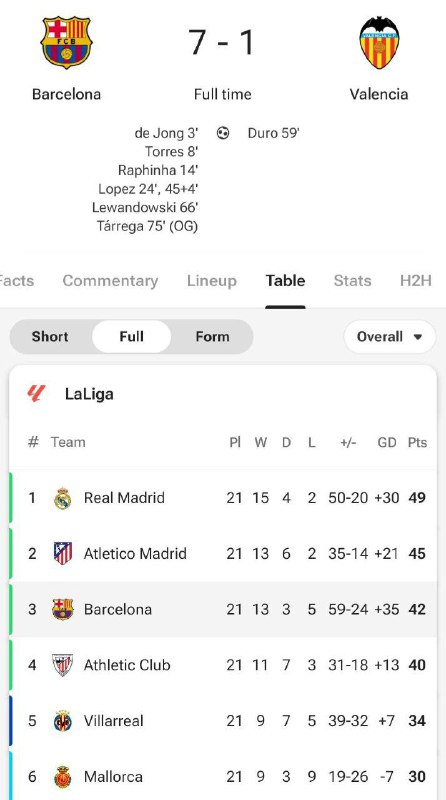Tap the Athletic Club crest in table
Viewport: 446px width, 800px height.
(63, 665)
